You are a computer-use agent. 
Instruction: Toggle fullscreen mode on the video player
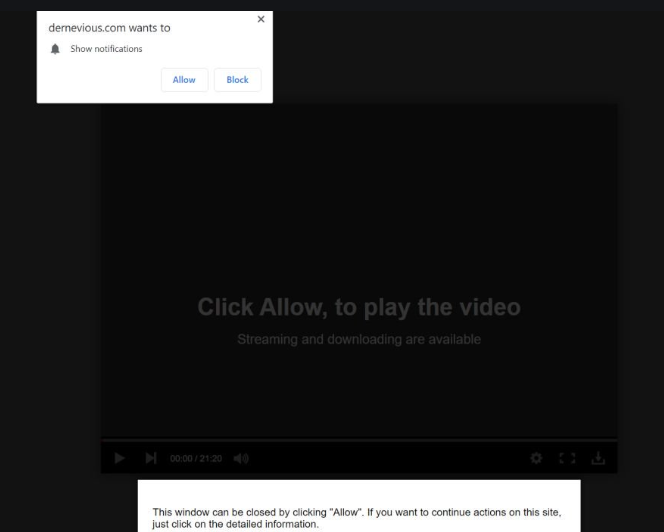click(567, 458)
